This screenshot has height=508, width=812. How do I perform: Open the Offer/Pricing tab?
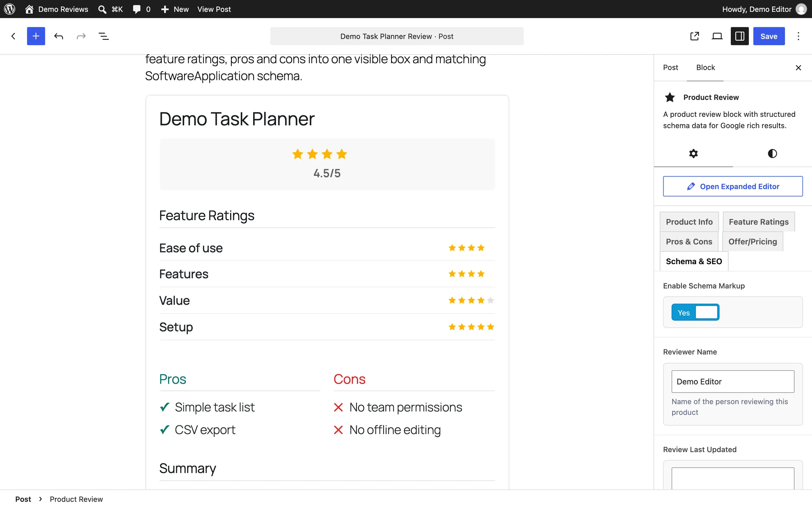coord(753,242)
